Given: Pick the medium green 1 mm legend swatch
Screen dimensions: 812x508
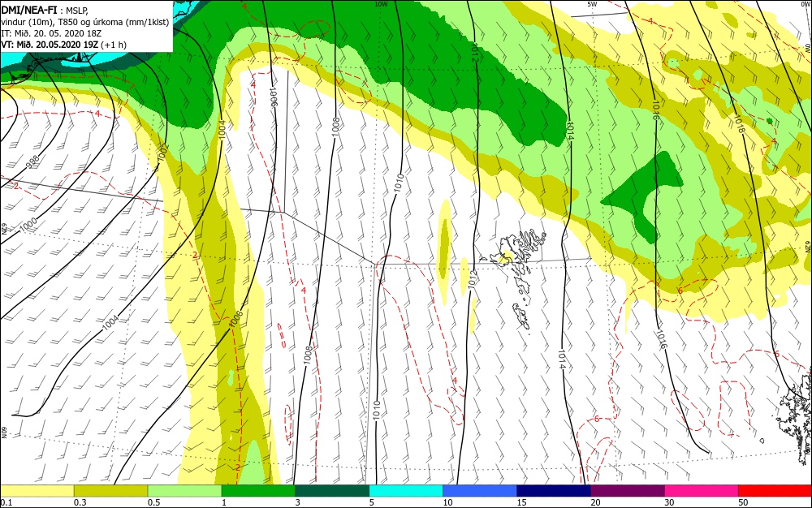Looking at the screenshot, I should pyautogui.click(x=258, y=491).
